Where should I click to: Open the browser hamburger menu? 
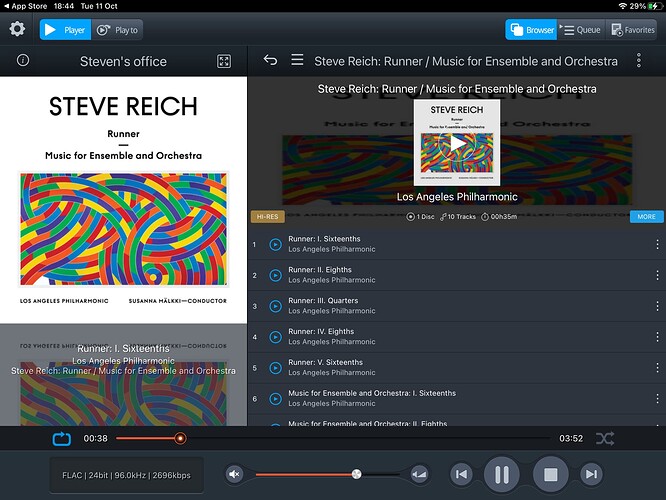297,59
